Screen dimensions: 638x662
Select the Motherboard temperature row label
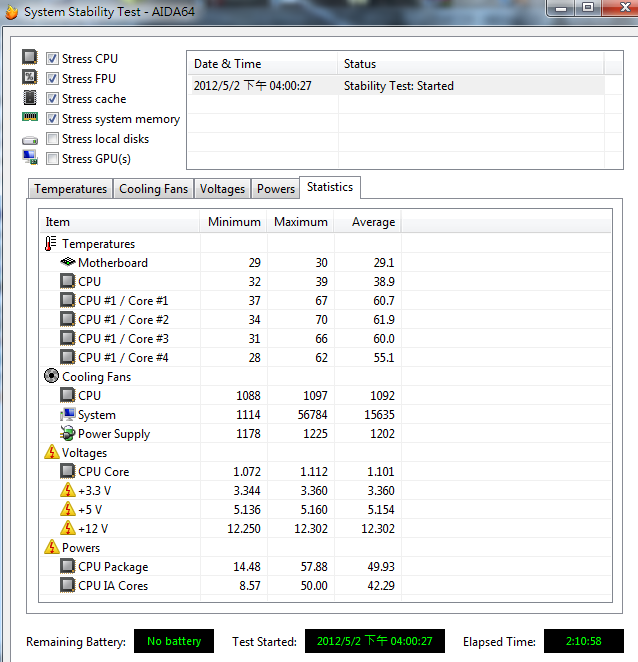click(x=113, y=263)
